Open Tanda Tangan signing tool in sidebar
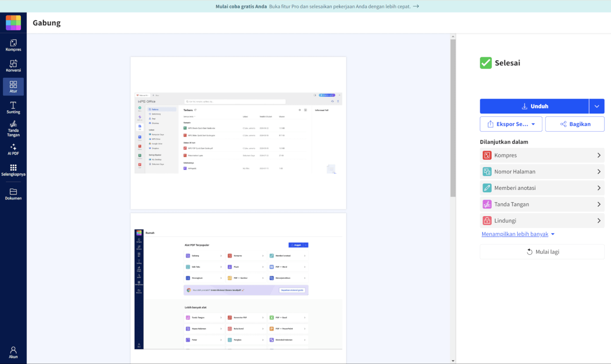 (x=13, y=129)
